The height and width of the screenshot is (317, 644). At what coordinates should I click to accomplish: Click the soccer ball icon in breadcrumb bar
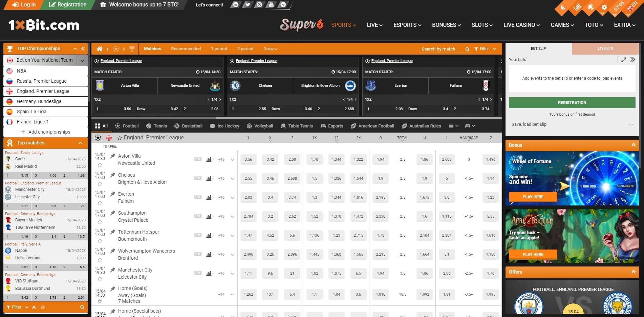116,49
